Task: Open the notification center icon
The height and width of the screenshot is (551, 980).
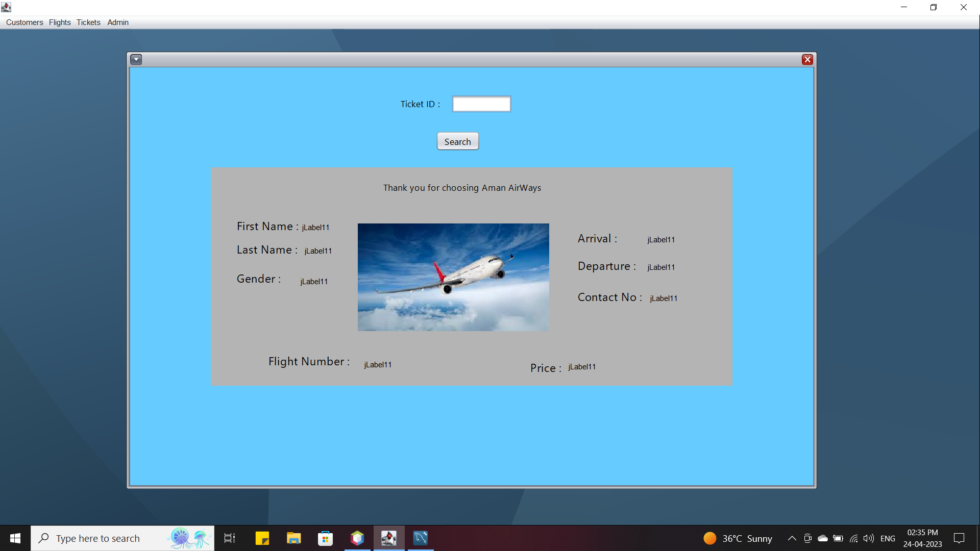Action: (x=959, y=538)
